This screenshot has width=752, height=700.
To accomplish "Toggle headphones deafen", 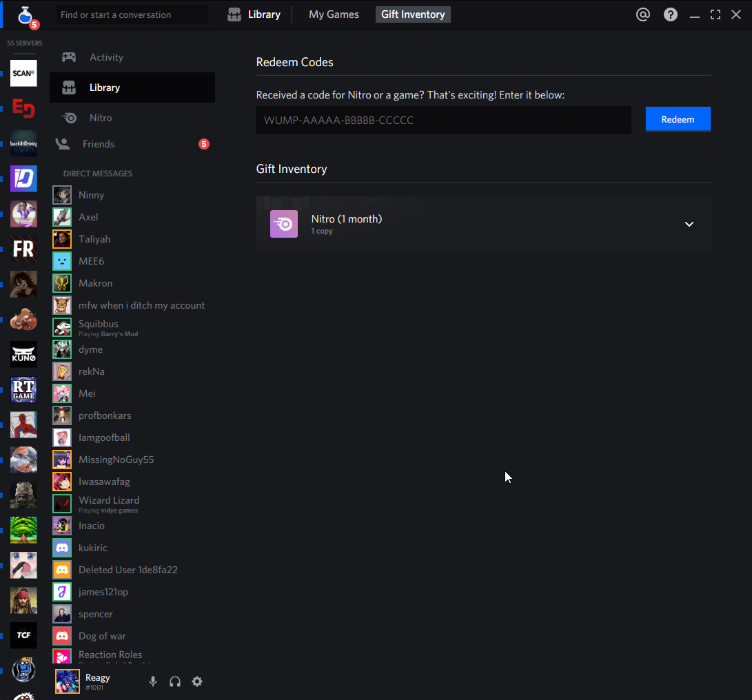I will (x=175, y=681).
